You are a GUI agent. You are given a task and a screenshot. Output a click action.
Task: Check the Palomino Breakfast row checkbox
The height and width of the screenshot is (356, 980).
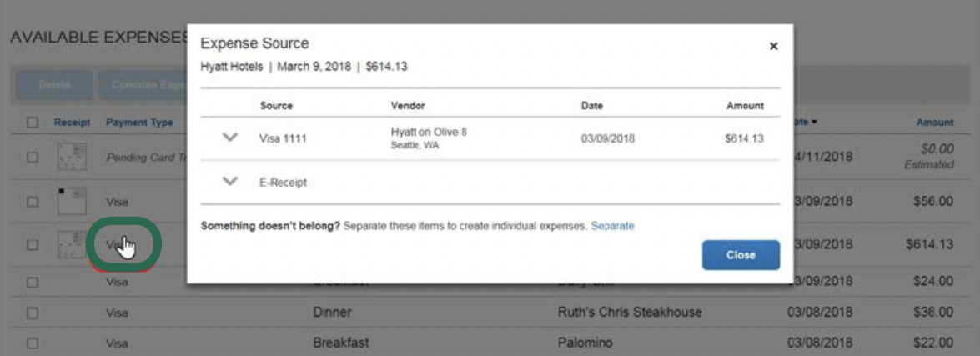click(x=33, y=343)
